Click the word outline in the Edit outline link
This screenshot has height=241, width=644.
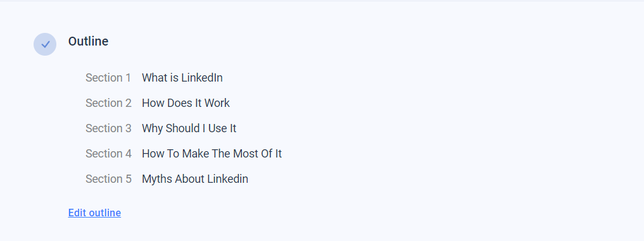point(105,213)
